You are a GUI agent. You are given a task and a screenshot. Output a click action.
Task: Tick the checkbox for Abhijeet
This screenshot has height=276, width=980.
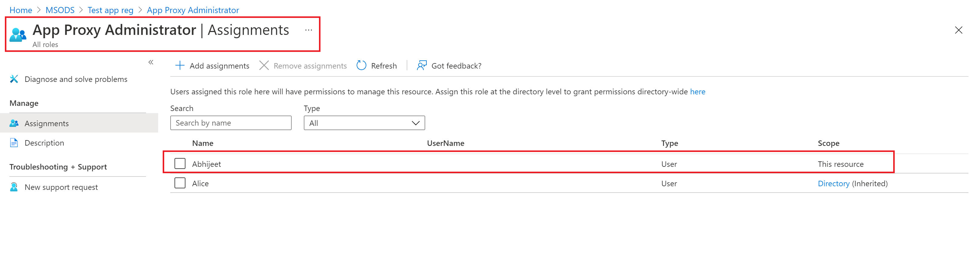click(180, 163)
